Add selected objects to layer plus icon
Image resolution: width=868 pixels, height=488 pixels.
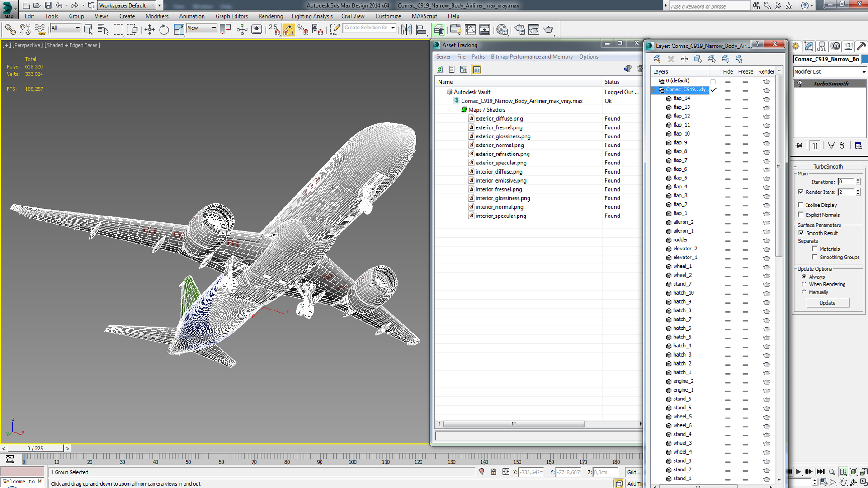click(x=684, y=59)
